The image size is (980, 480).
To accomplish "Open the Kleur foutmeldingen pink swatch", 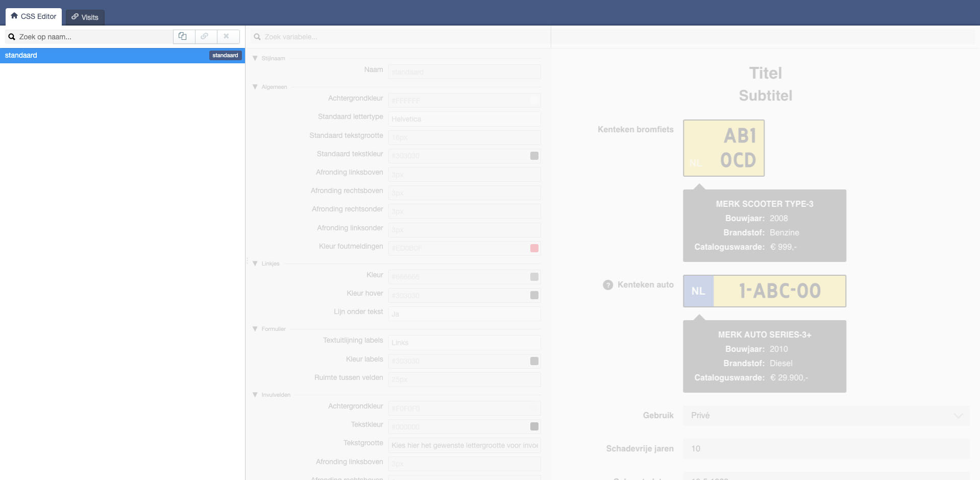I will tap(534, 248).
